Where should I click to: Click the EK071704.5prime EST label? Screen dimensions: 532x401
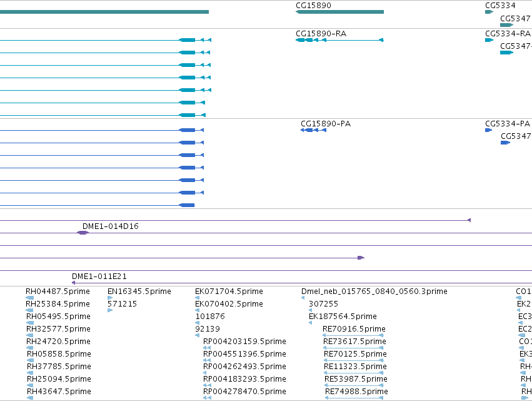(229, 292)
